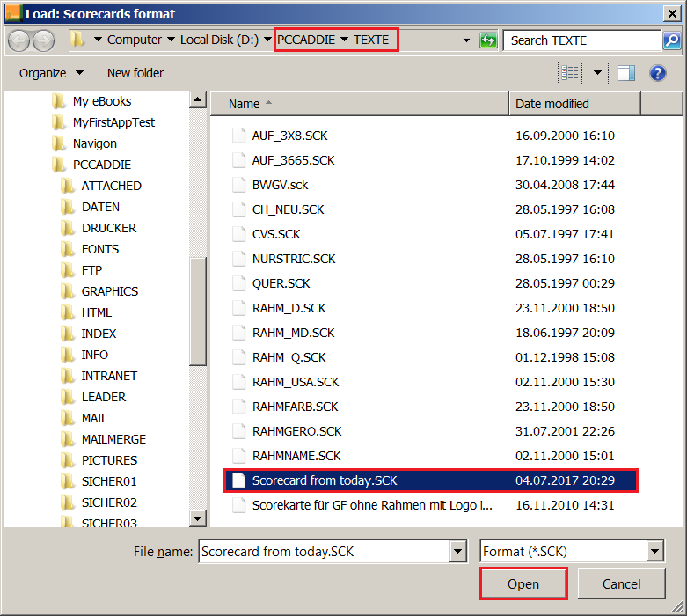This screenshot has width=687, height=616.
Task: Expand the File name combo box dropdown
Action: click(x=458, y=552)
